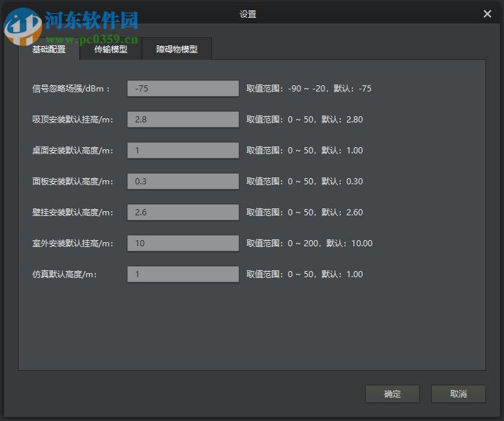
Task: Click the label 壁挂安装默认高度/m
Action: point(73,213)
